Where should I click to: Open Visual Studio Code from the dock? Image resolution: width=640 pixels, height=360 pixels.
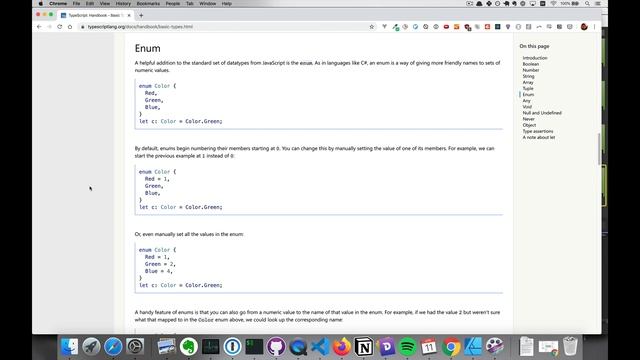[320, 347]
